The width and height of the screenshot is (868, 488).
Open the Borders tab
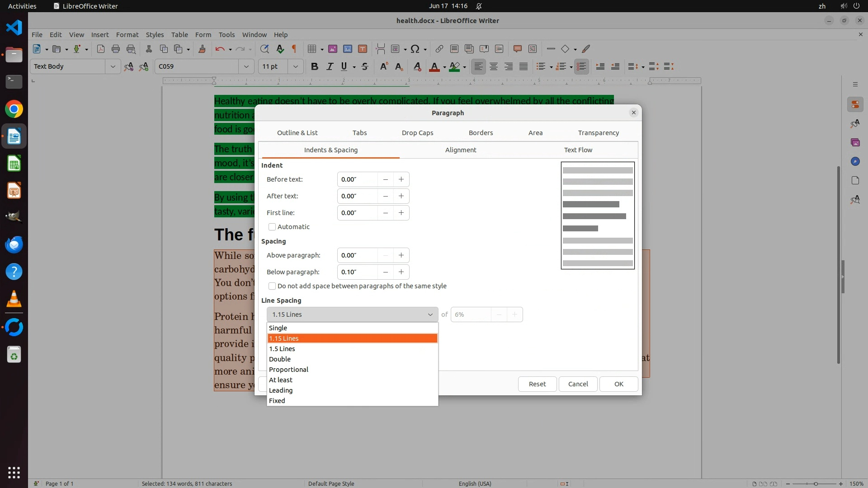coord(481,133)
